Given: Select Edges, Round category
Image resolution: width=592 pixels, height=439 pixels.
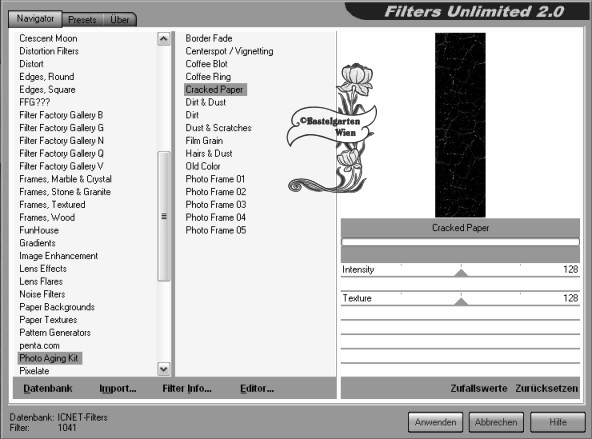Looking at the screenshot, I should 46,77.
